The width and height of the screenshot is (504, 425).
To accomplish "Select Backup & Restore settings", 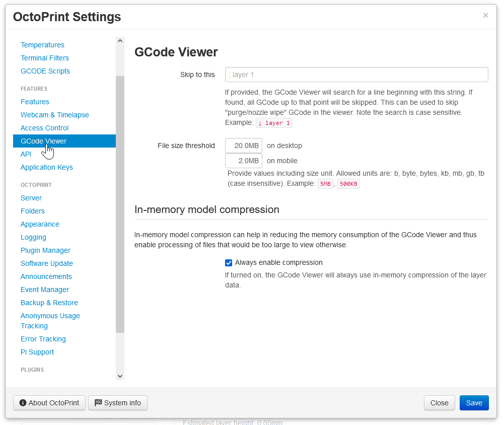I will tap(49, 303).
